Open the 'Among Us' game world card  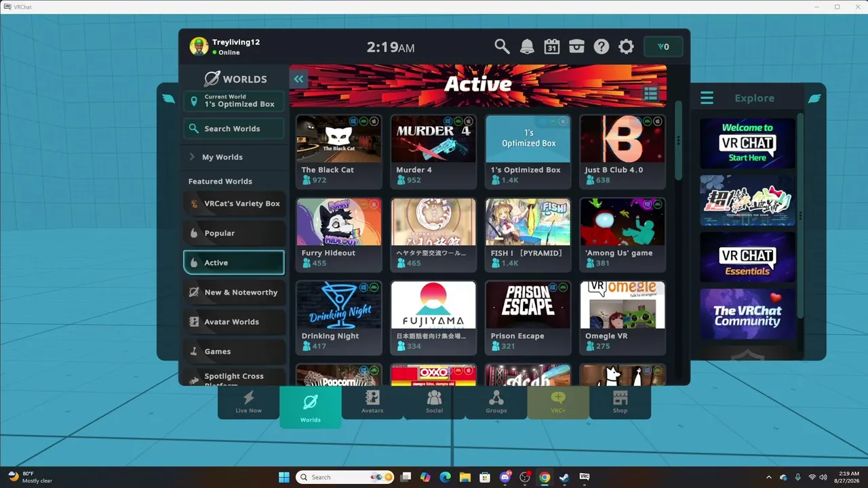coord(623,235)
